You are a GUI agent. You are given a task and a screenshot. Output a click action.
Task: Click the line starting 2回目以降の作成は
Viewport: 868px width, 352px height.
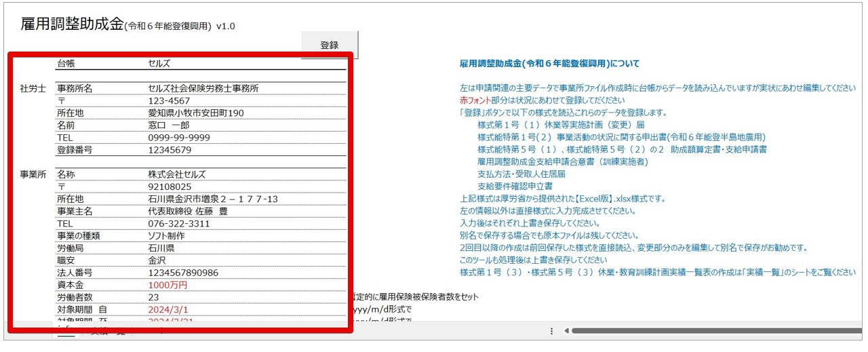(x=633, y=248)
